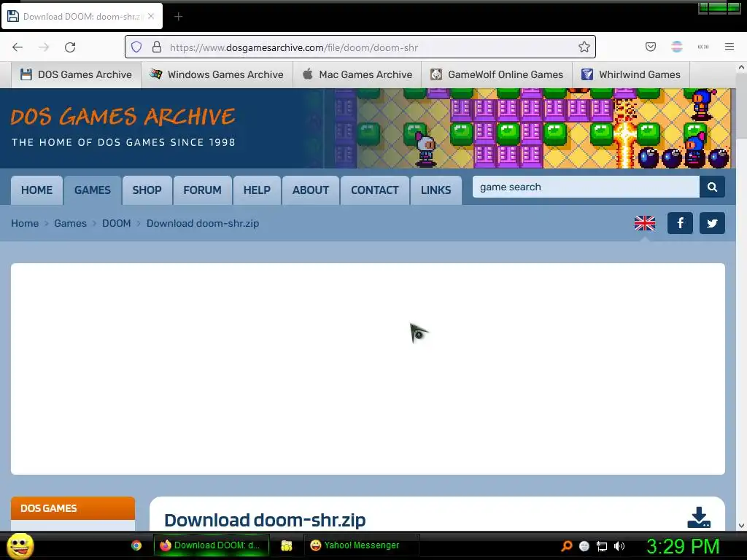
Task: Open the smiley start button
Action: [x=20, y=545]
